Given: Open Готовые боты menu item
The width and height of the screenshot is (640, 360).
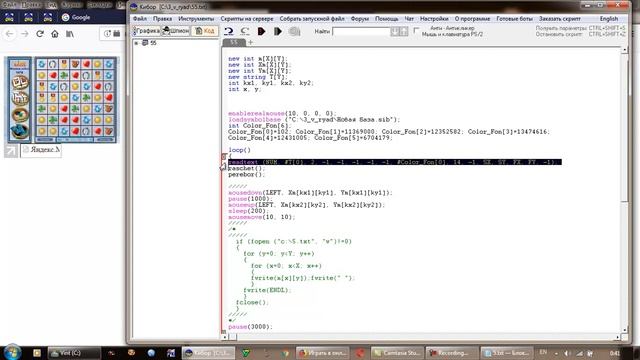Looking at the screenshot, I should point(514,19).
